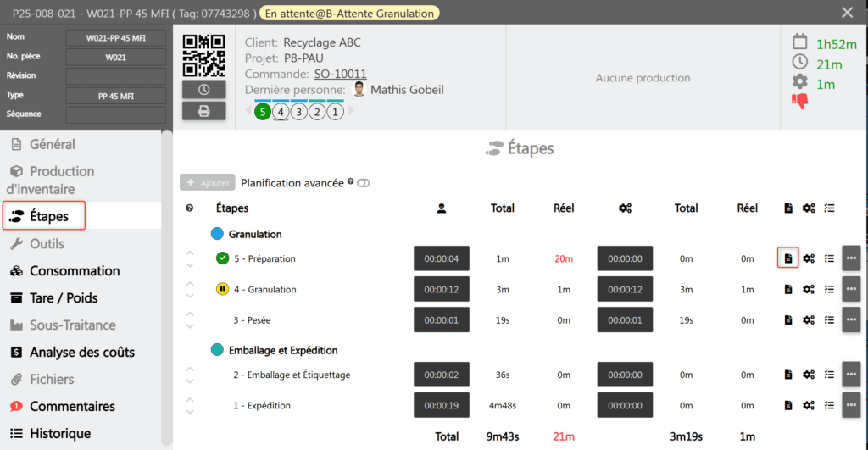Click the QR code image

[x=203, y=55]
